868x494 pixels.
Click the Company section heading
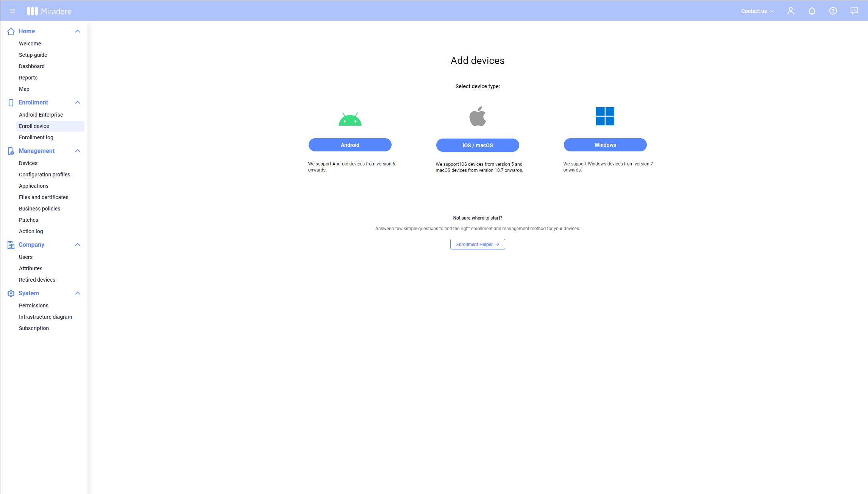31,245
